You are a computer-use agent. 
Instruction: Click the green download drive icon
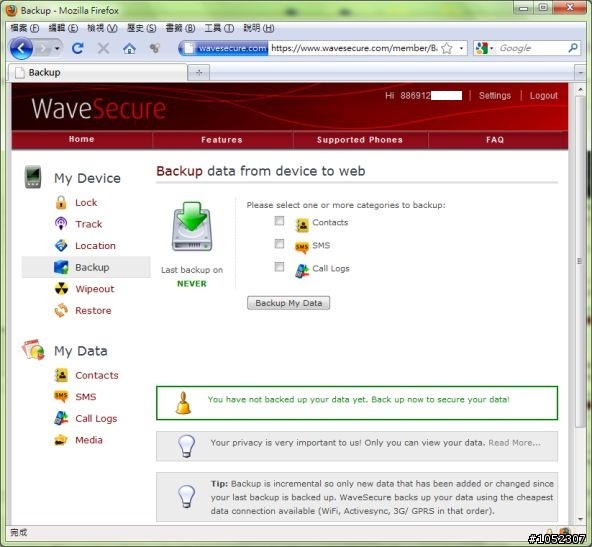(x=192, y=227)
